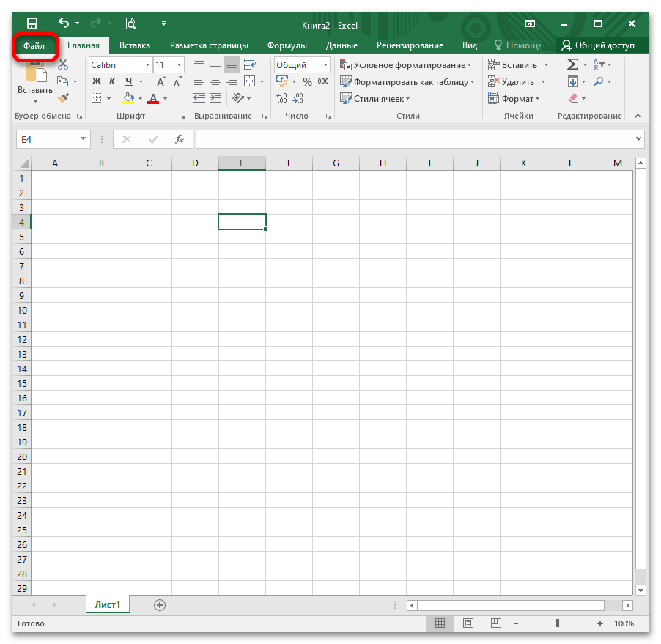Switch to the Формулы tab
Image resolution: width=661 pixels, height=644 pixels.
(287, 45)
